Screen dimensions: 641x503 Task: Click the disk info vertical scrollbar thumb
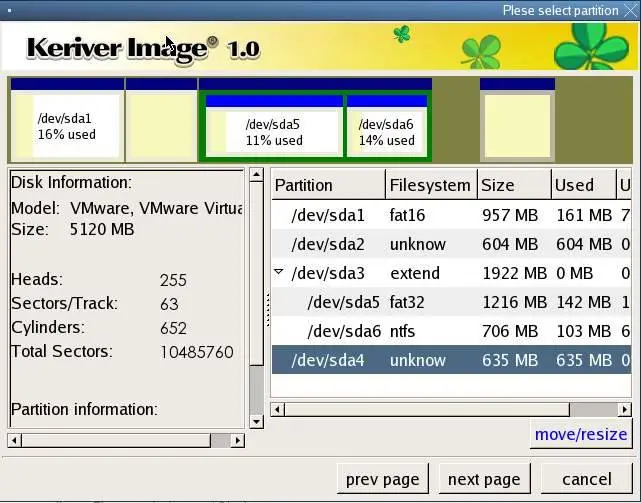pos(256,274)
